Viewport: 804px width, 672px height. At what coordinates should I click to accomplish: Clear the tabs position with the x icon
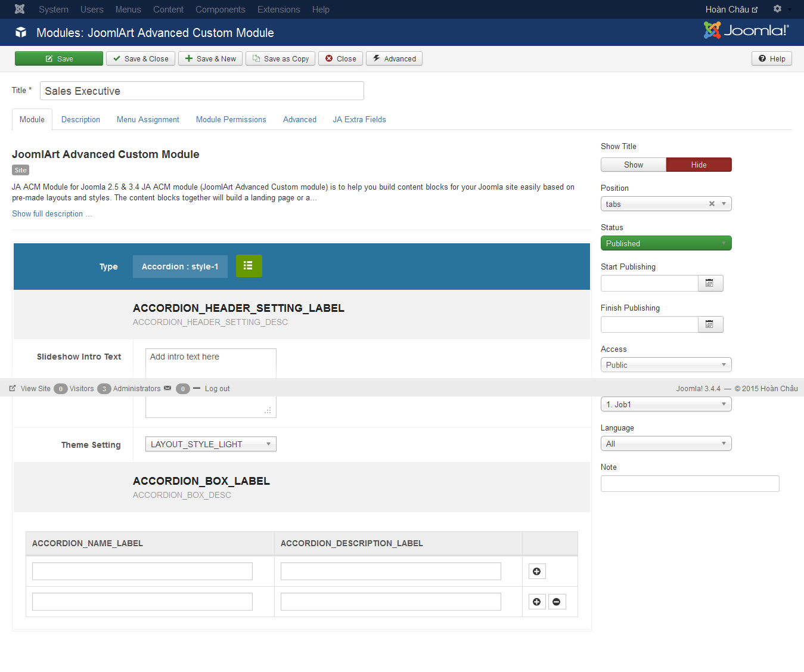[712, 204]
